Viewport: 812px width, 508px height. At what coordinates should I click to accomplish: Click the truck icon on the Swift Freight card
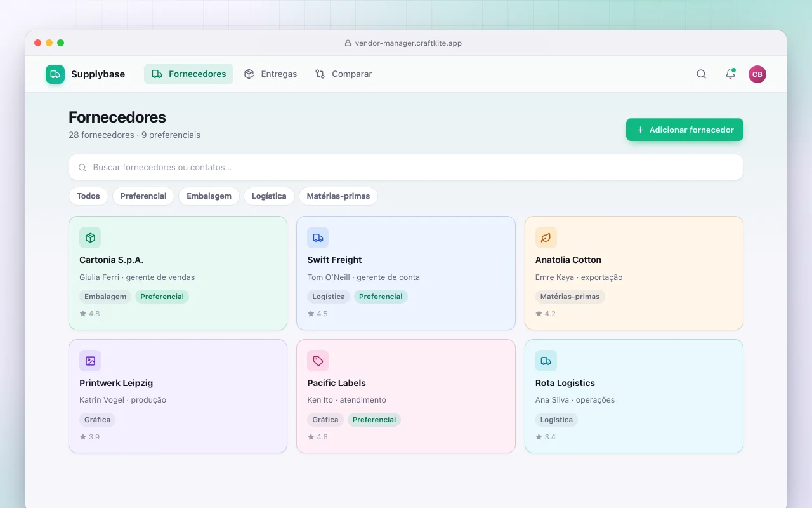pos(318,237)
